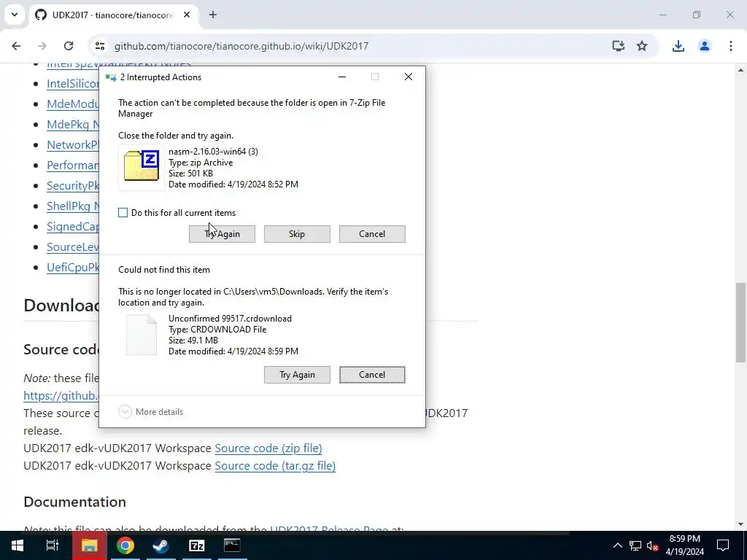Close the Interrupted Actions dialog
Screen dimensions: 747x560
click(409, 77)
